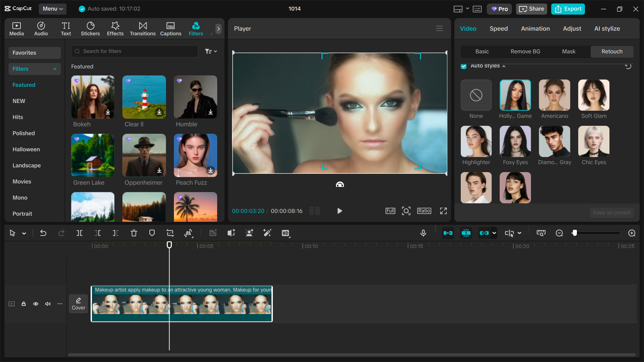Record a voiceover with the microphone tool
This screenshot has height=362, width=644.
[423, 233]
